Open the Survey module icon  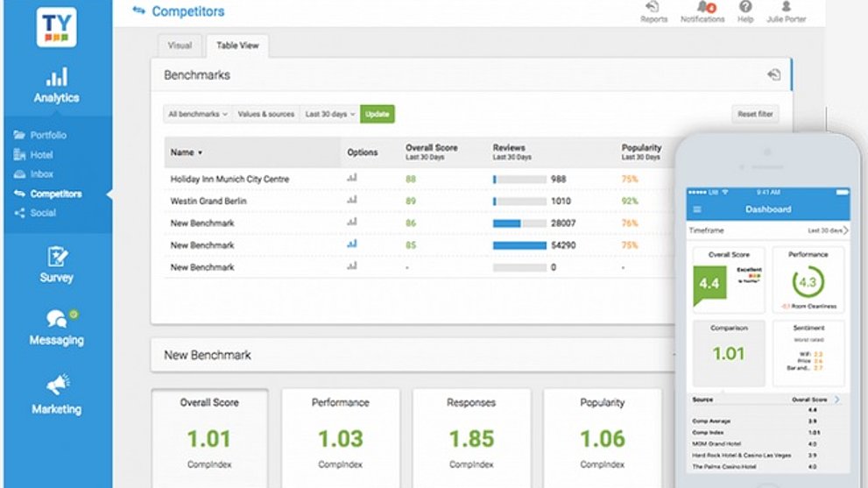pyautogui.click(x=57, y=257)
